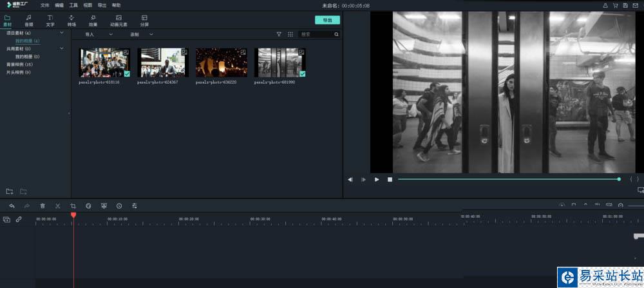Screen dimensions: 644x288
Task: Click the delete folder icon
Action: coord(23,191)
